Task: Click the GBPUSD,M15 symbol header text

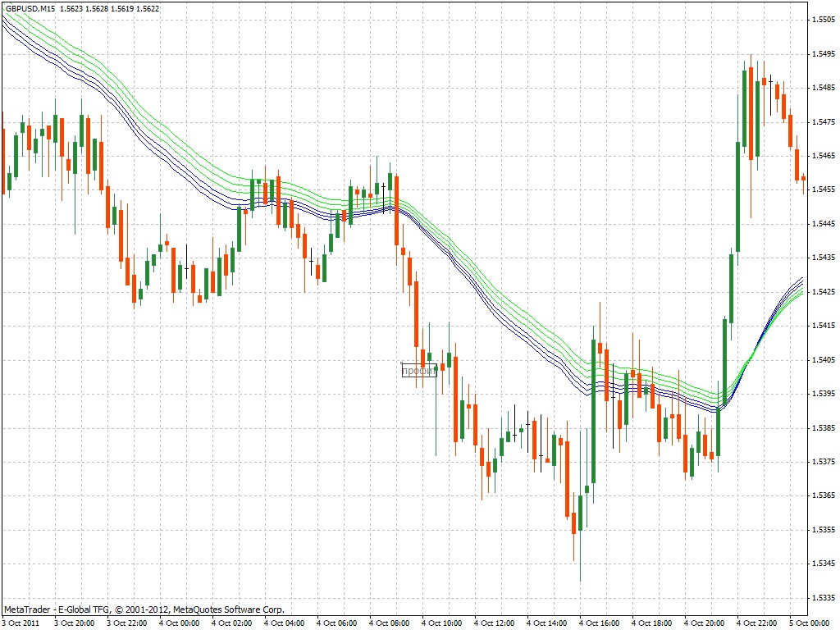Action: [x=30, y=8]
